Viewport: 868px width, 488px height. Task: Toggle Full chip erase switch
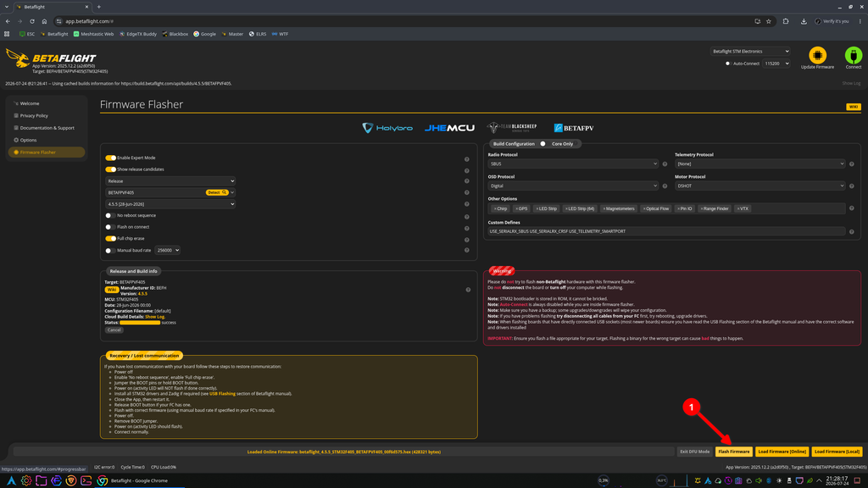[111, 238]
